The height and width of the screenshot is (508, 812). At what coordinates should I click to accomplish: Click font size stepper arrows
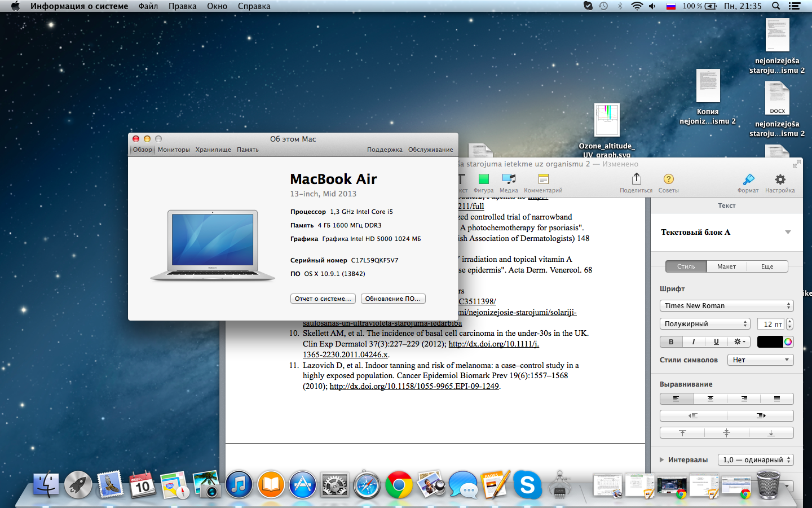pos(789,323)
